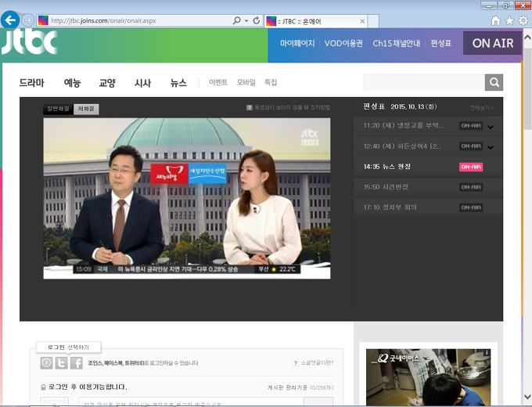Open help for video not showing
The image size is (532, 407).
[288, 107]
